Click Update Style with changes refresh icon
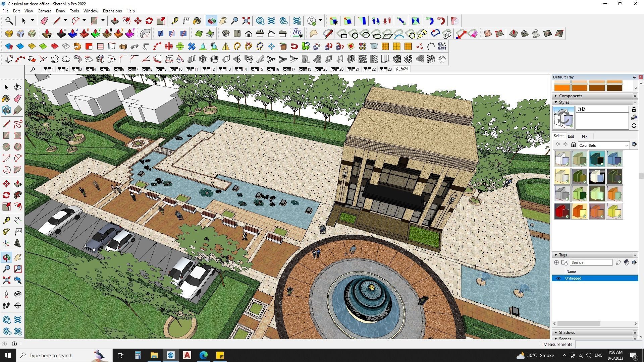The width and height of the screenshot is (644, 362). [634, 126]
